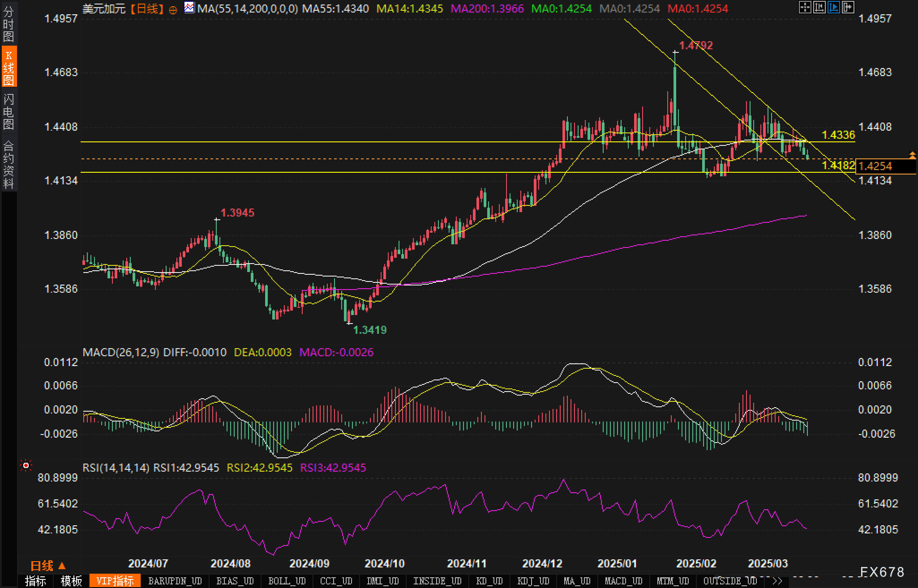Click the blue highlighted chart axis icon
This screenshot has height=588, width=918.
[833, 7]
